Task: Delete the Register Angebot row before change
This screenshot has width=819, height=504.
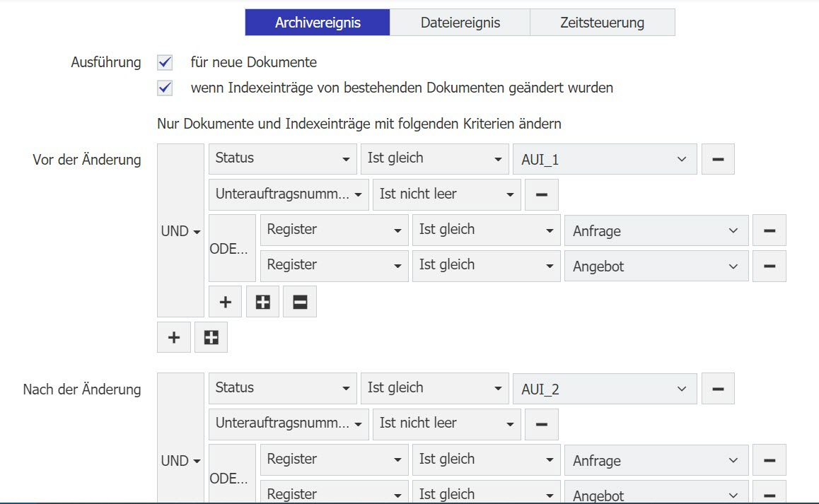Action: [769, 266]
